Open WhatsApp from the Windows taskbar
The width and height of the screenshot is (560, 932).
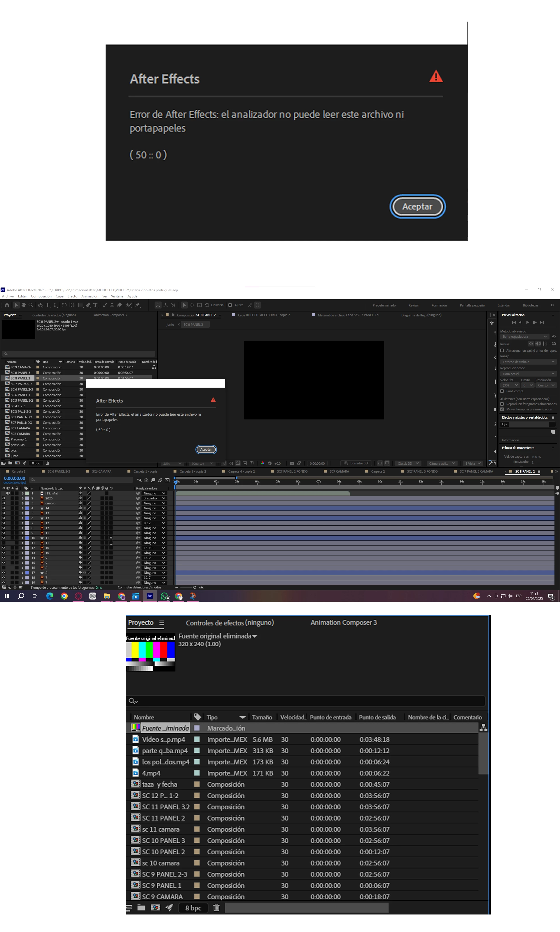click(164, 596)
